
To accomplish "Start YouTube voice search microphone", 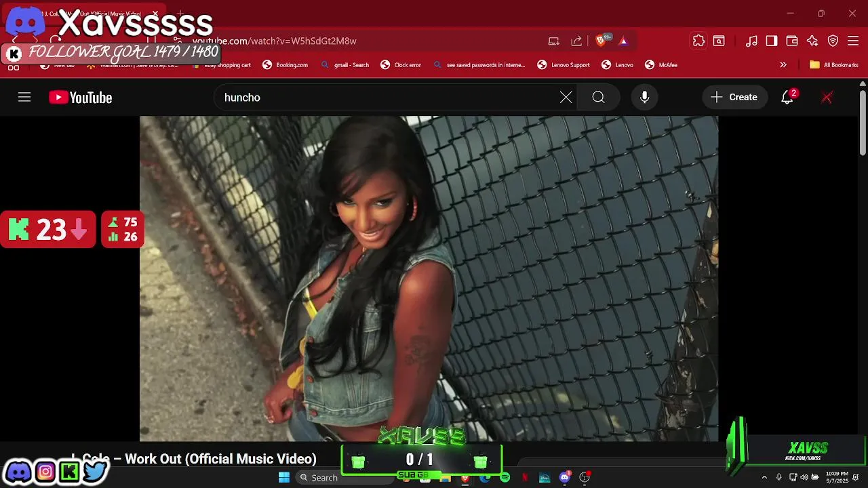I will pyautogui.click(x=645, y=98).
